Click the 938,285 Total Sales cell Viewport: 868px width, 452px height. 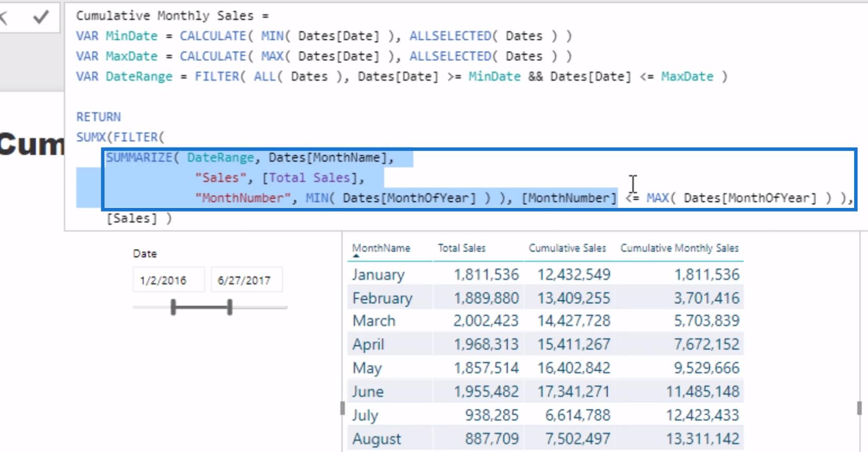492,415
